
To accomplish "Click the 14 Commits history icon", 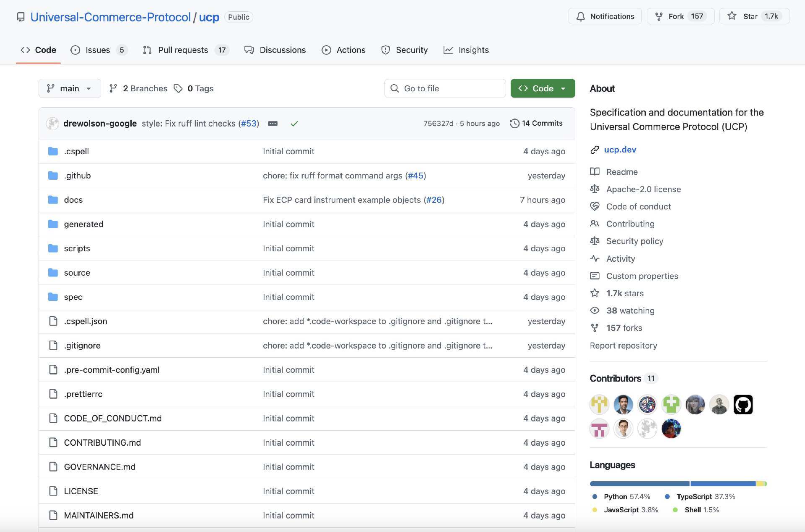I will coord(514,123).
